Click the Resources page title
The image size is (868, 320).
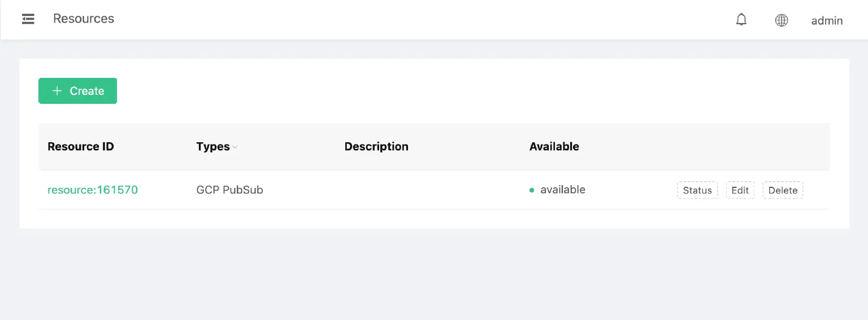coord(84,19)
